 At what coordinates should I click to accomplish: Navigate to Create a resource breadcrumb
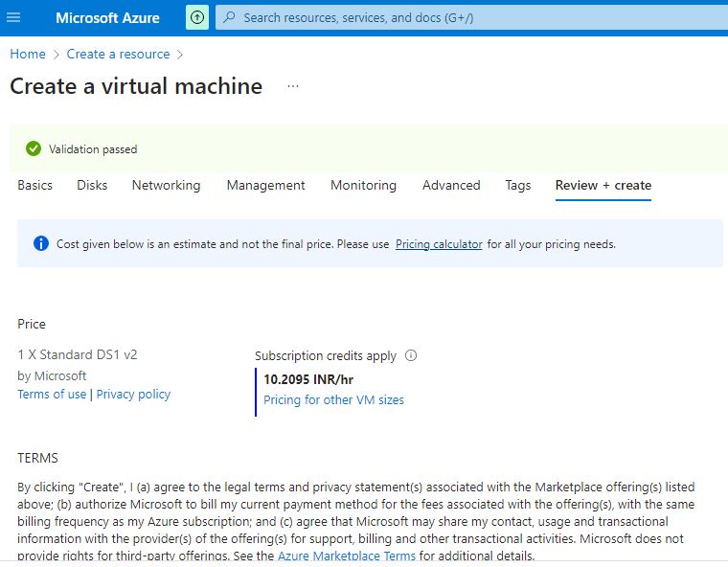click(x=118, y=55)
